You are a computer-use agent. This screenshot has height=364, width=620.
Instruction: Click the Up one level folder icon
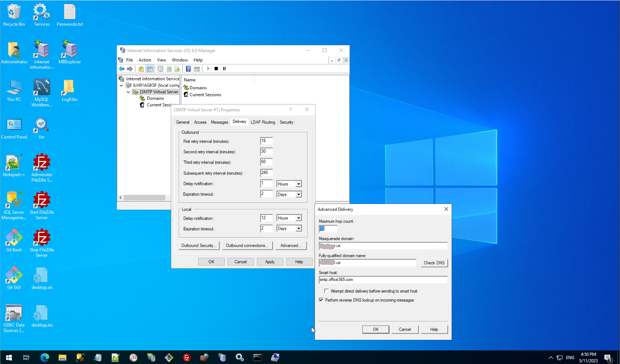click(141, 69)
